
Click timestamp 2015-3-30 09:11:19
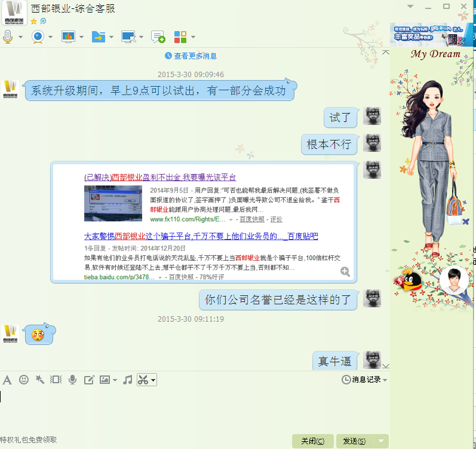[x=191, y=319]
